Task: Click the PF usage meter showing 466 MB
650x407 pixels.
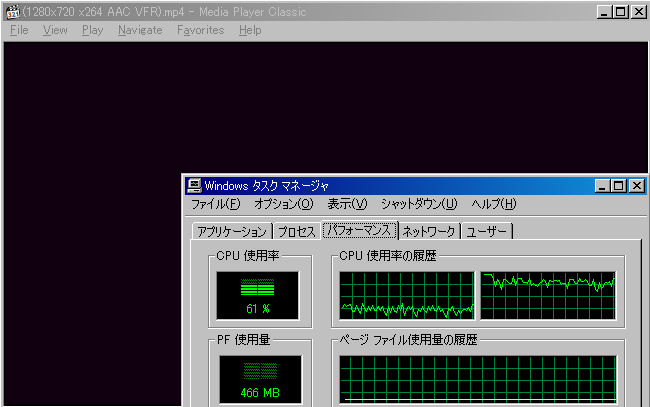Action: (260, 379)
